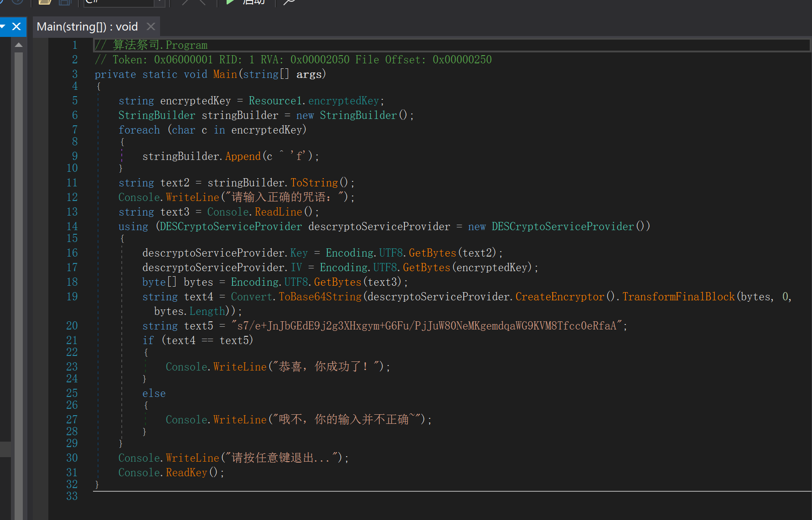Click ToBase64String on line 19
Image resolution: width=812 pixels, height=520 pixels.
[x=320, y=297]
